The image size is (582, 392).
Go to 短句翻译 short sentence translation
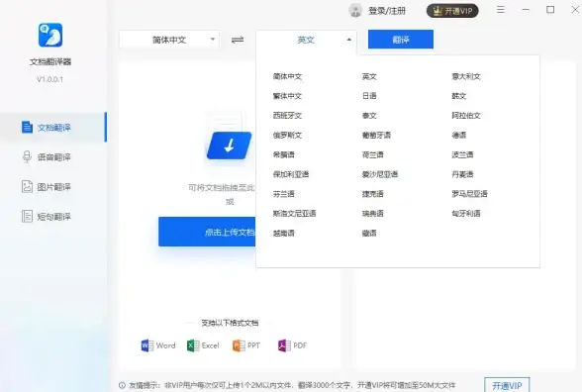tap(53, 216)
